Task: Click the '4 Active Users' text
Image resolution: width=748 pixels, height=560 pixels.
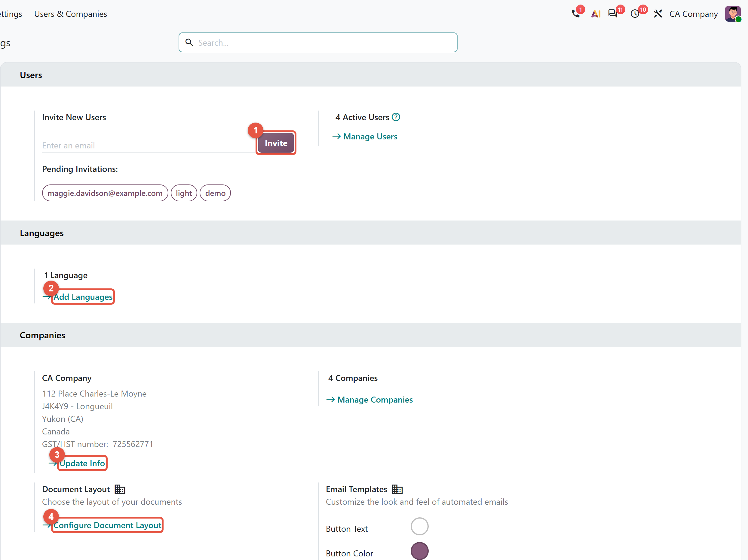Action: [x=362, y=117]
